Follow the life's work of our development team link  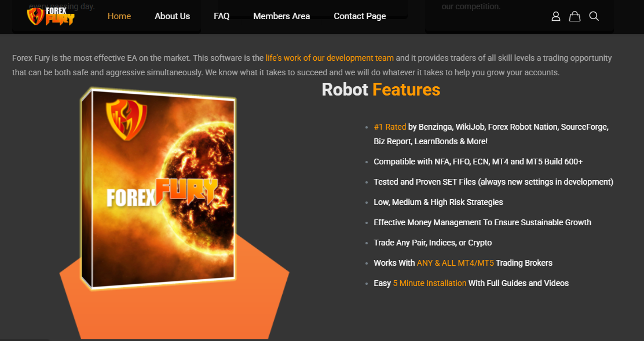pyautogui.click(x=330, y=58)
